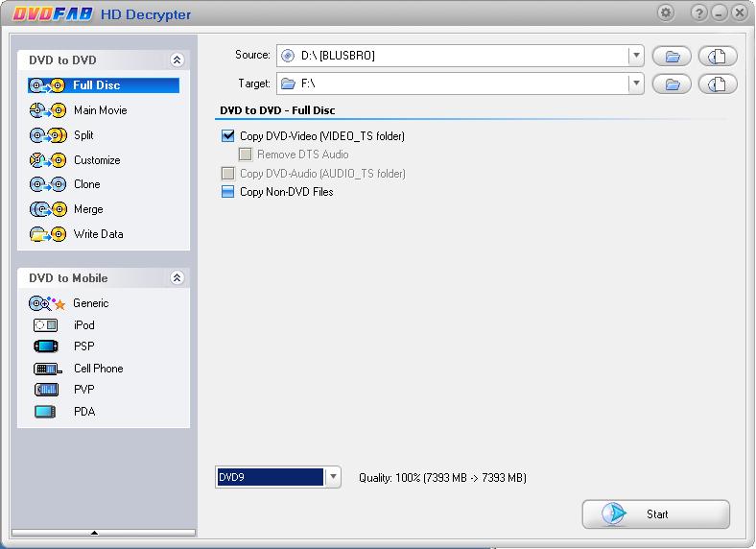Click the PSP device icon
The image size is (756, 549).
[46, 346]
